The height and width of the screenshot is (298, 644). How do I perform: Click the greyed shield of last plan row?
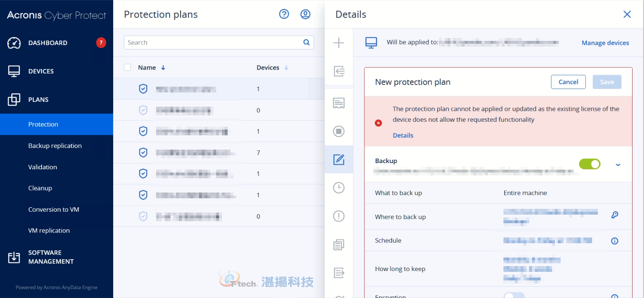tap(143, 216)
